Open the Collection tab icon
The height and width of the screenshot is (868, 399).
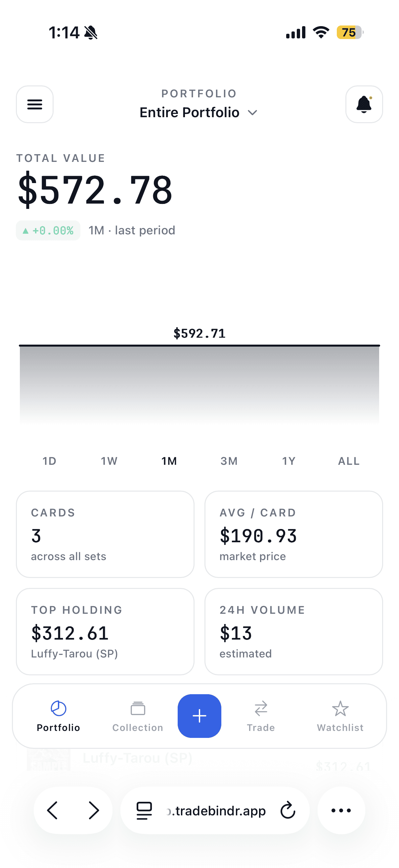click(138, 708)
